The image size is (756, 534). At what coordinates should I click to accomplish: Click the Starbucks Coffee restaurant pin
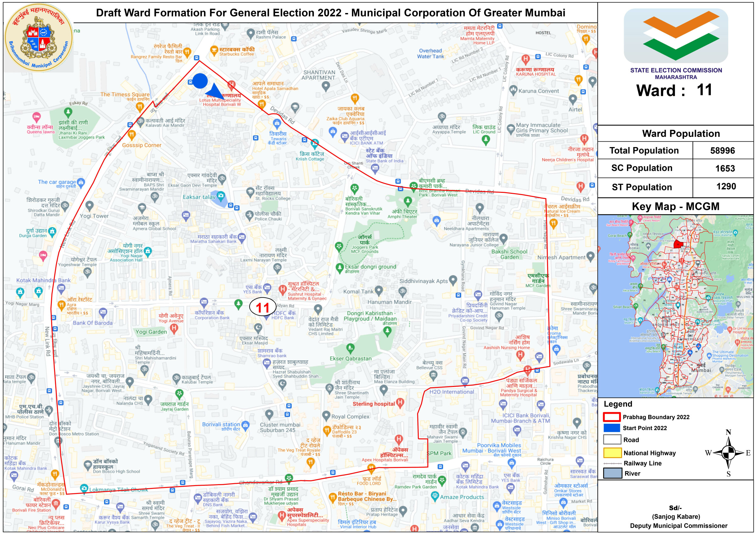(214, 50)
